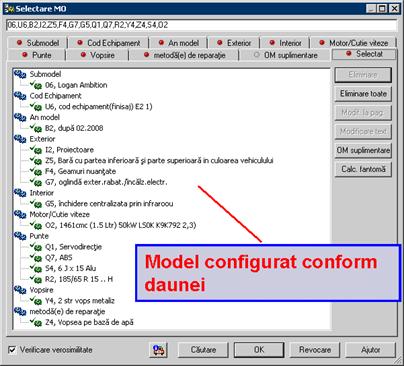Select the G5, închidere centralizata prin infrarosu row

point(109,204)
